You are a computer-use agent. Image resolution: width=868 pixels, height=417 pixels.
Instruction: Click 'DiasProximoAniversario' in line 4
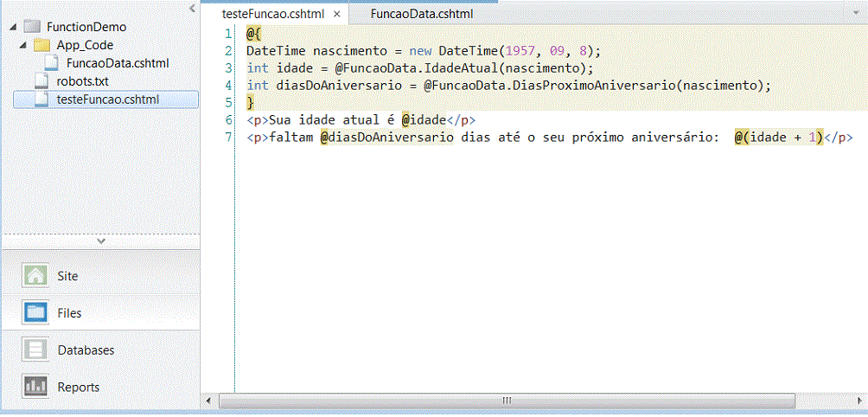tap(596, 86)
